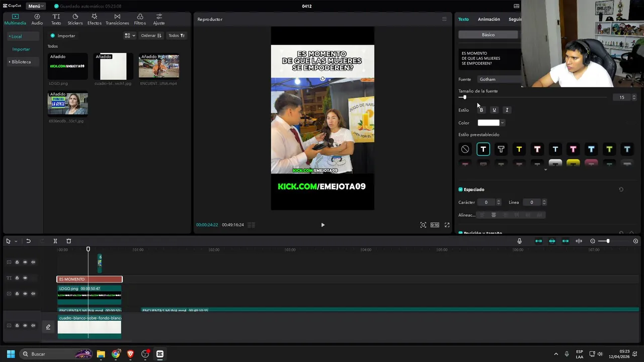Center-align the text
Image resolution: width=644 pixels, height=362 pixels.
click(x=494, y=215)
